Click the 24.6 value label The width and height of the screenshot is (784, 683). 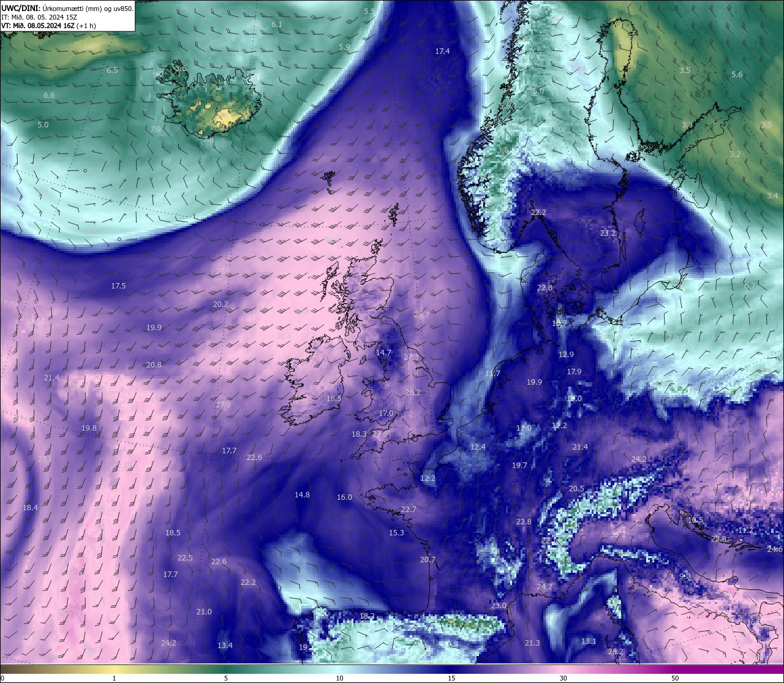pos(775,549)
